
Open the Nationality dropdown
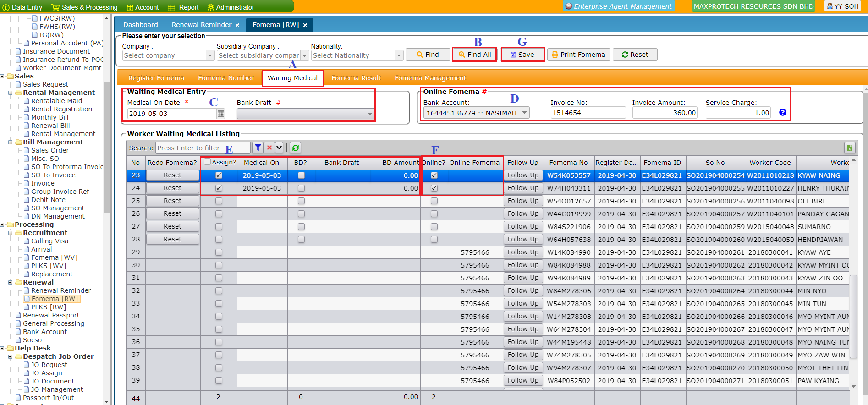click(399, 55)
